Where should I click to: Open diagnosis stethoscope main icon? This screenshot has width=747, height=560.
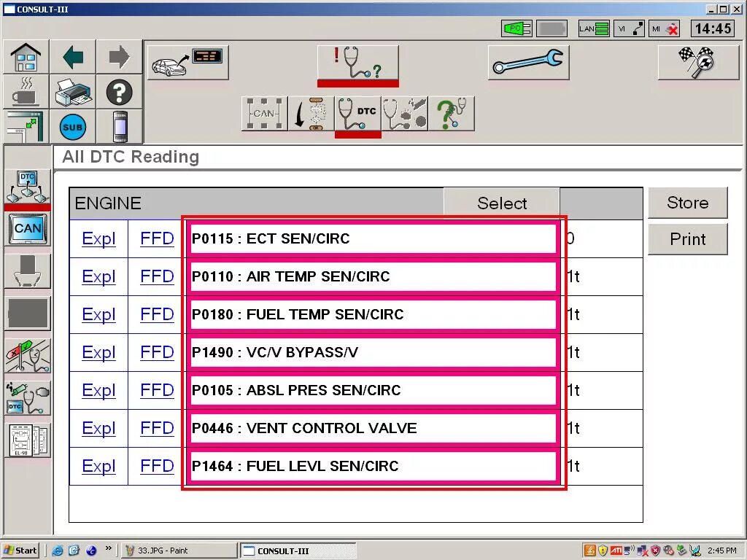[x=357, y=63]
